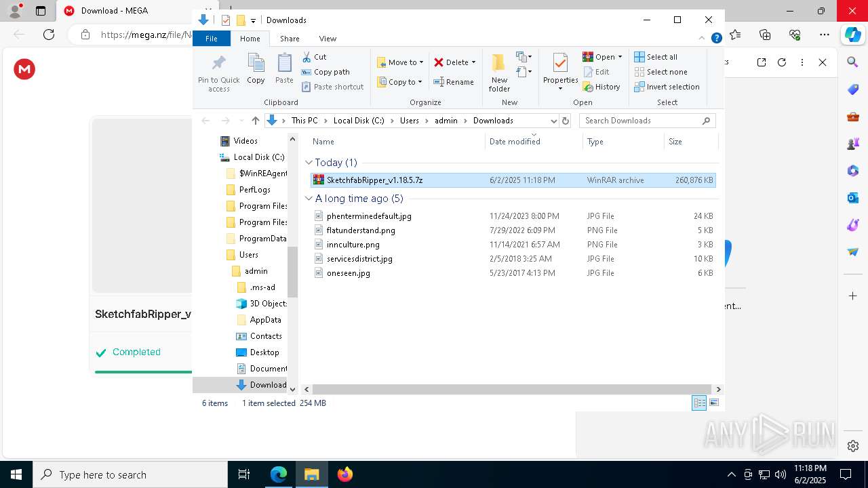The width and height of the screenshot is (868, 488).
Task: Click the blue Help question icon
Action: 716,39
